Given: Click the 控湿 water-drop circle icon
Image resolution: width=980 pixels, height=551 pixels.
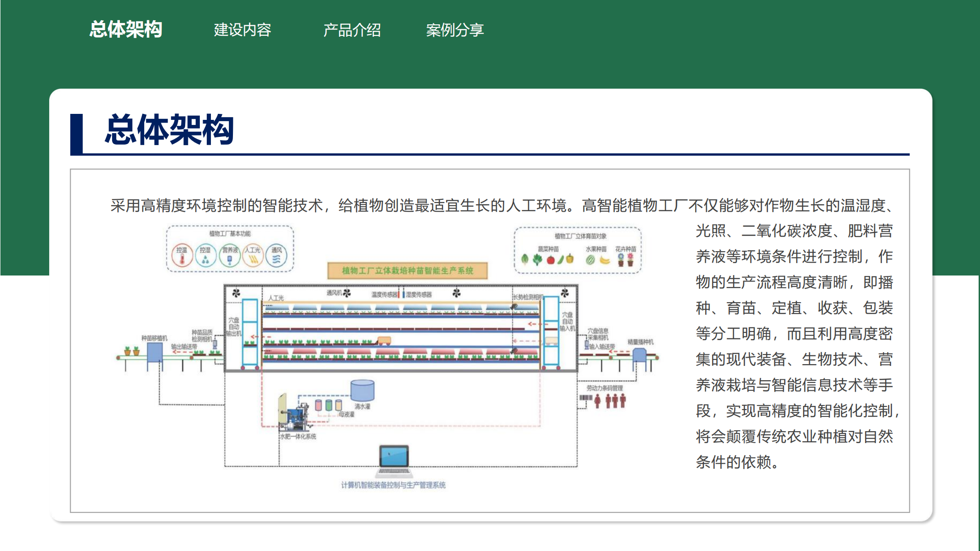Looking at the screenshot, I should (x=205, y=256).
